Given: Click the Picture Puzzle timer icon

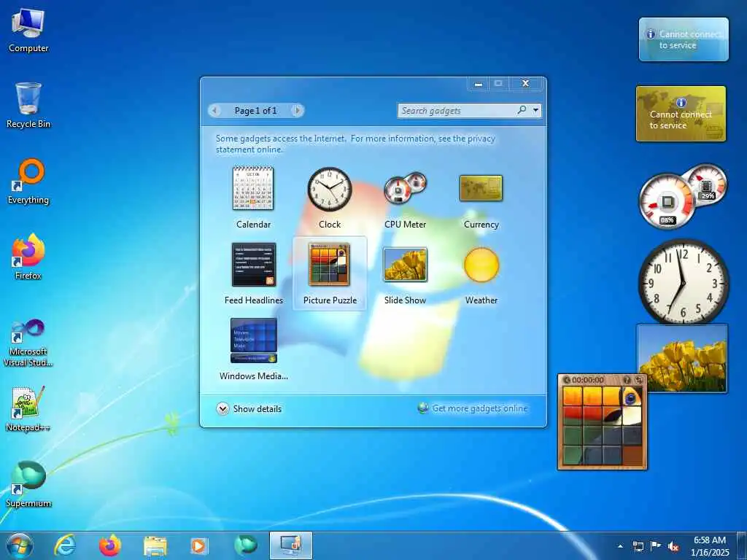Looking at the screenshot, I should tap(566, 380).
